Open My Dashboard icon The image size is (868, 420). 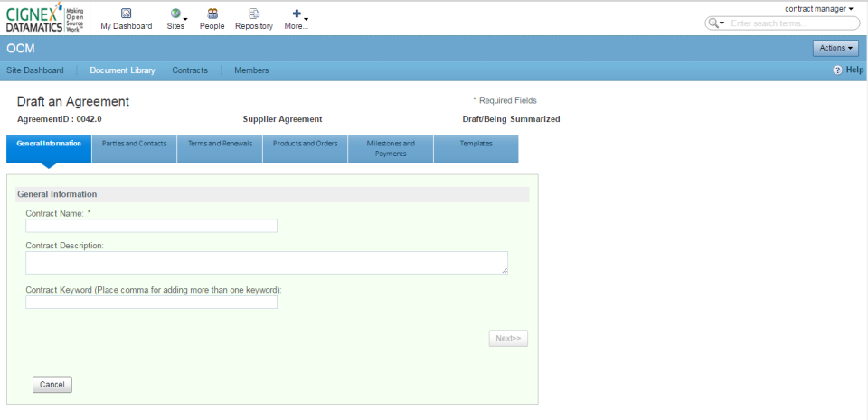[x=127, y=14]
